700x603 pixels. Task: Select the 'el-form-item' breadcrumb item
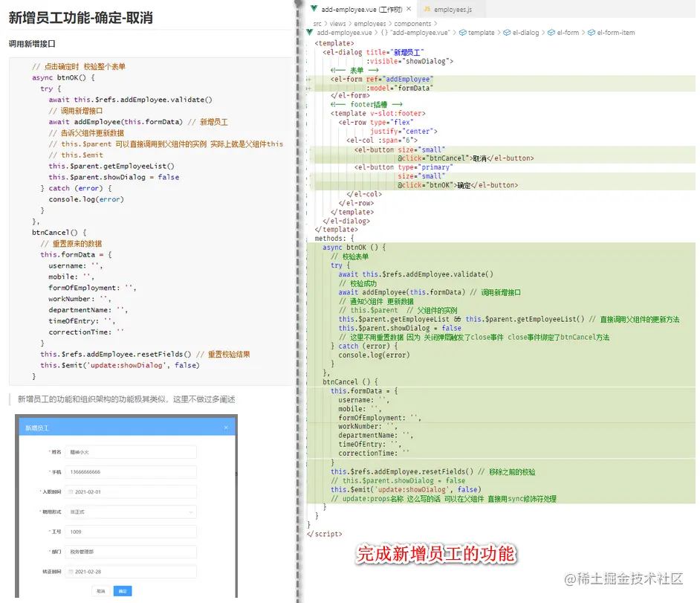tap(615, 33)
